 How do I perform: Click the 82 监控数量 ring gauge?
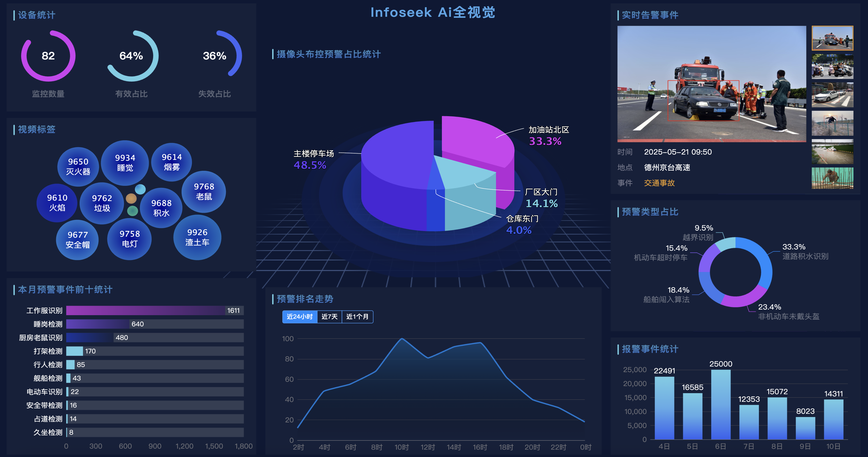48,56
